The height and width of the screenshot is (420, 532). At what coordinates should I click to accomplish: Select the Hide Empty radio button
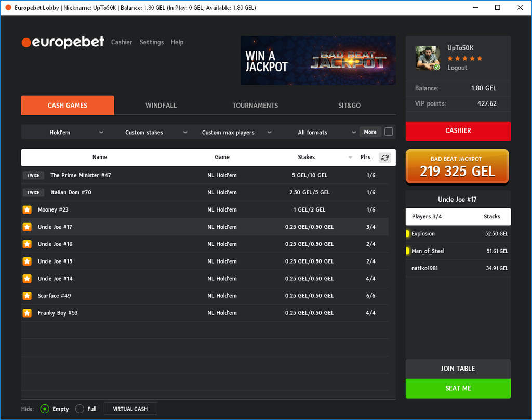point(45,409)
